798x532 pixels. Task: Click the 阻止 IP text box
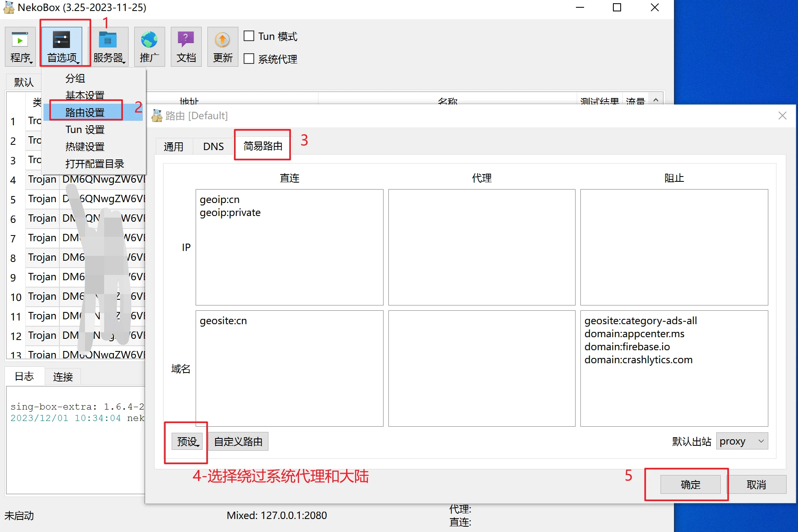pos(674,247)
